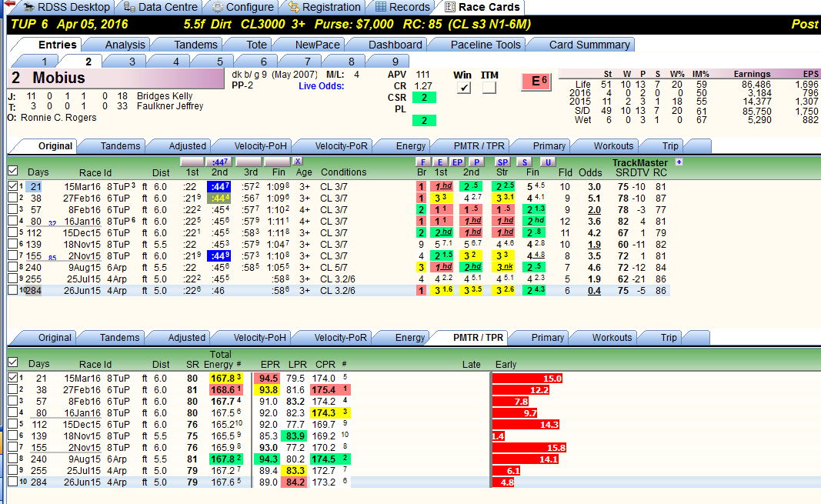Switch to the Velocity-PoH tab in upper panel
Viewport: 821px width, 504px height.
click(x=260, y=146)
